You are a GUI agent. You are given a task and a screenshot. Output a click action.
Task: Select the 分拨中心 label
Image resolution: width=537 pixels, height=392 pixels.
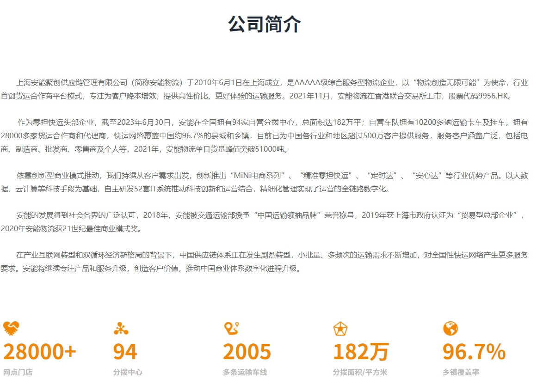click(x=128, y=372)
